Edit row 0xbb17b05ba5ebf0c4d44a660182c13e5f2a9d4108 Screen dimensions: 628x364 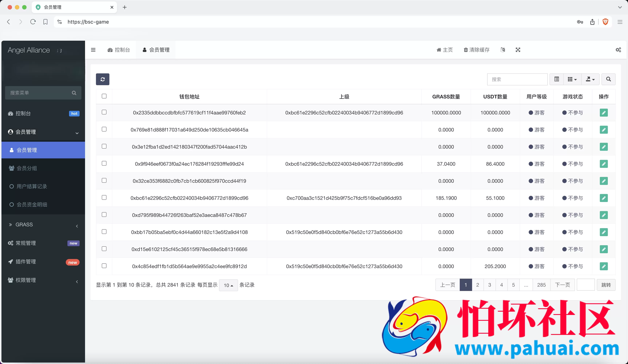tap(604, 232)
